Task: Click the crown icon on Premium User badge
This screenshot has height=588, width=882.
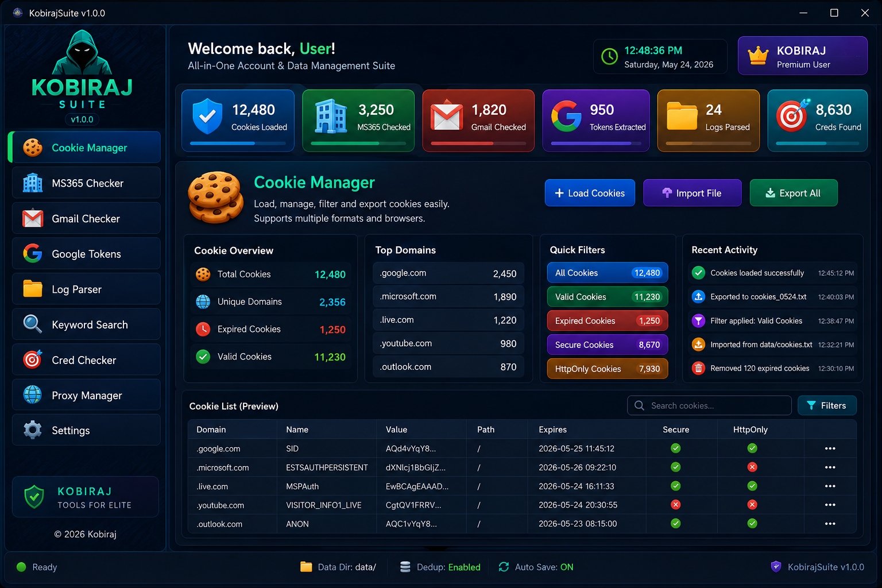Action: click(x=758, y=56)
